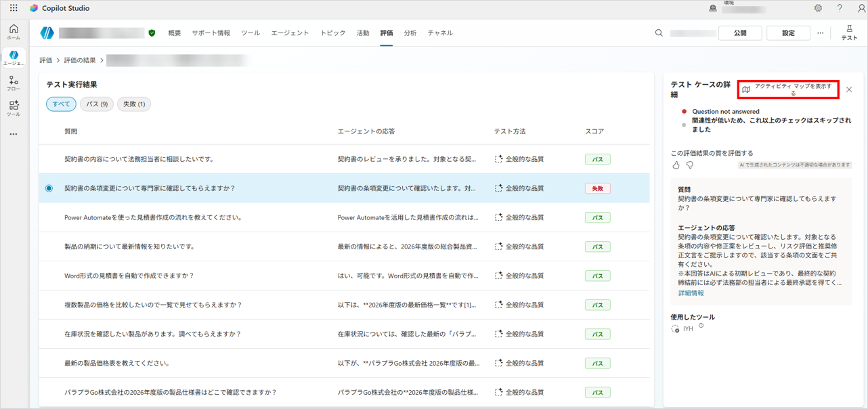Click the thumbs up rating icon
The height and width of the screenshot is (409, 868).
(x=676, y=165)
